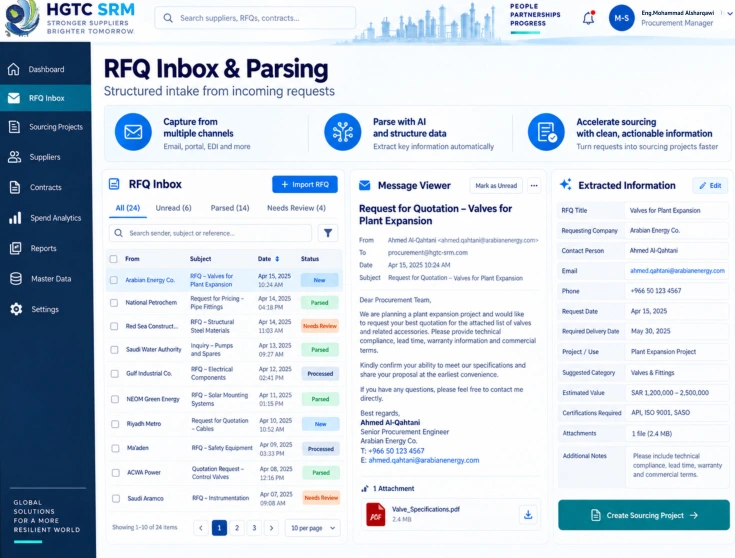Click the May 30, 2025 delivery date value
This screenshot has width=735, height=558.
pos(651,331)
